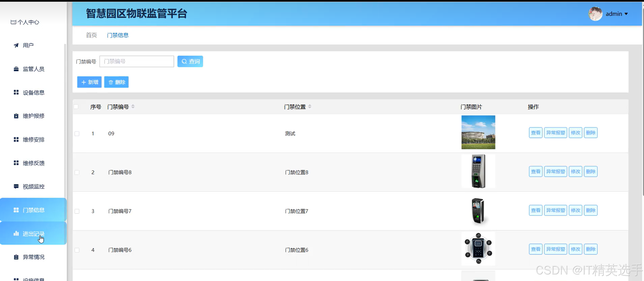Click the grid icon beside 维修安排
The height and width of the screenshot is (281, 644).
point(16,139)
